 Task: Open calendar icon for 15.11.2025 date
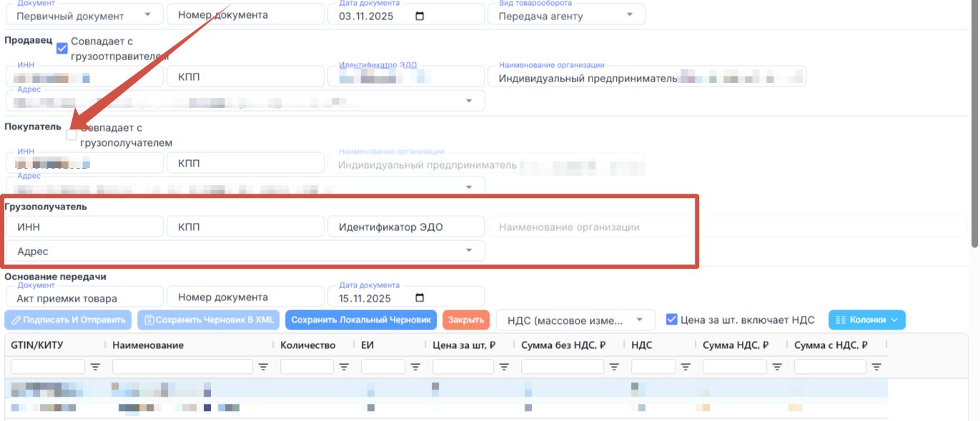(420, 298)
